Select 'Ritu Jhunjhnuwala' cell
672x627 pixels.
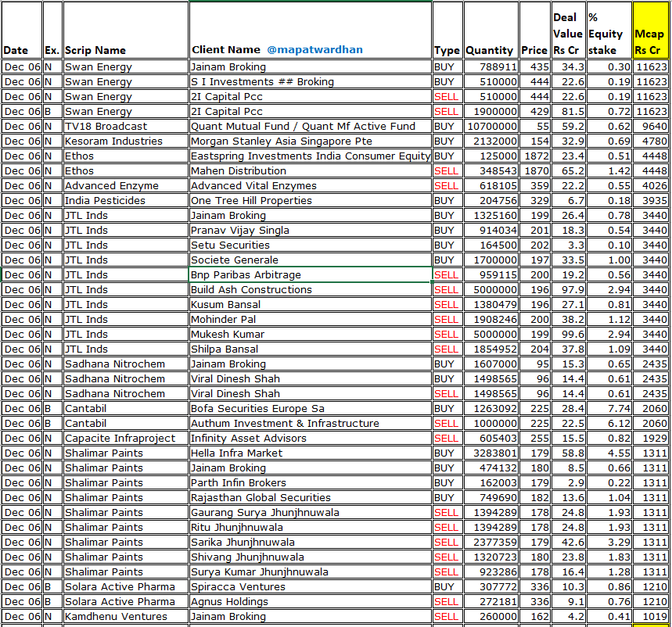pyautogui.click(x=311, y=527)
